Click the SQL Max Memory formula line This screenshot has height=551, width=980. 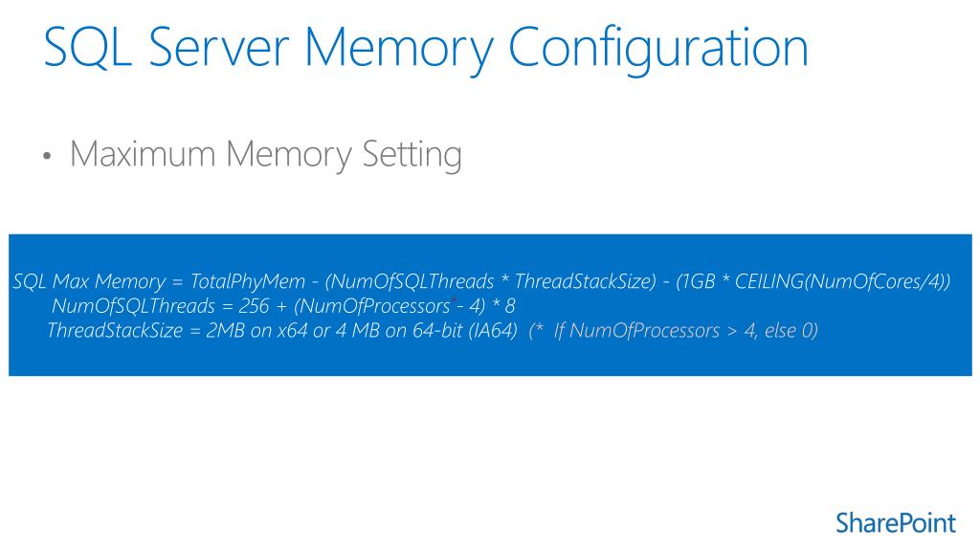[481, 282]
